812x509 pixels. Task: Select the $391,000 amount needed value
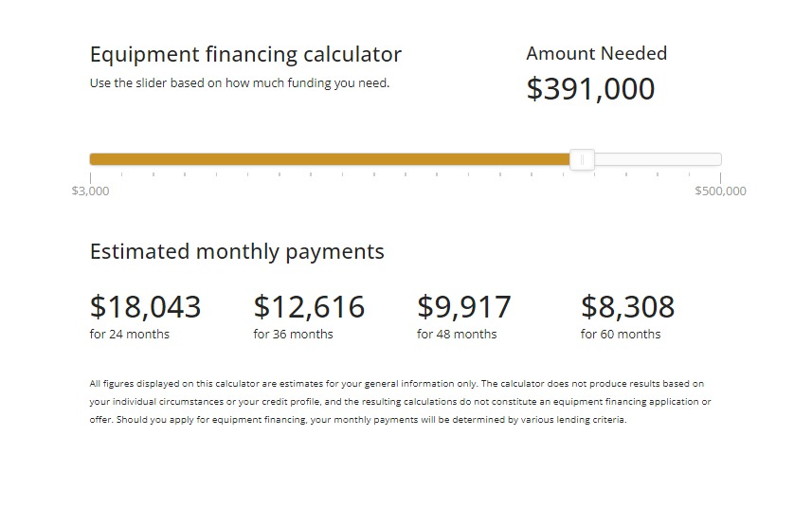pyautogui.click(x=590, y=89)
